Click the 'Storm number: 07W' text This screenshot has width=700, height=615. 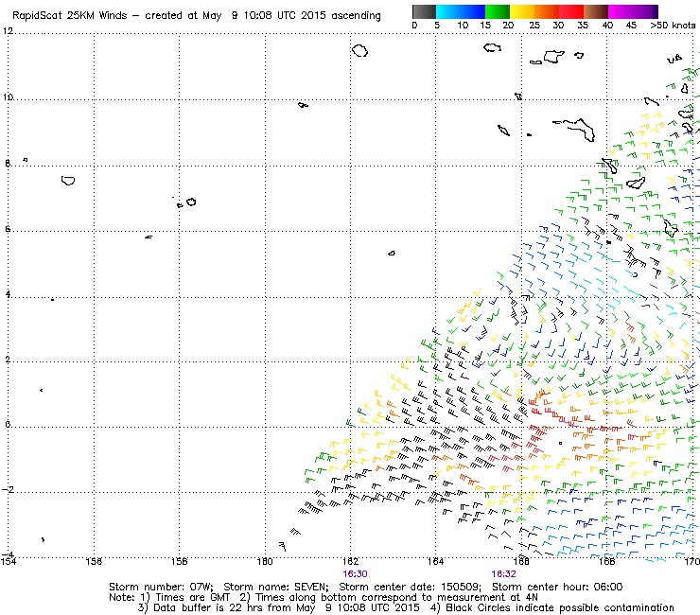point(160,587)
